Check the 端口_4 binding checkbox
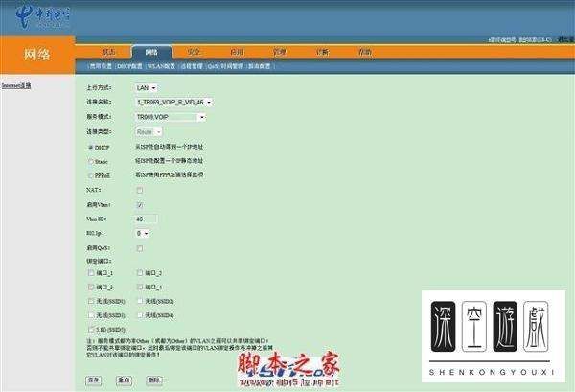 click(x=140, y=287)
